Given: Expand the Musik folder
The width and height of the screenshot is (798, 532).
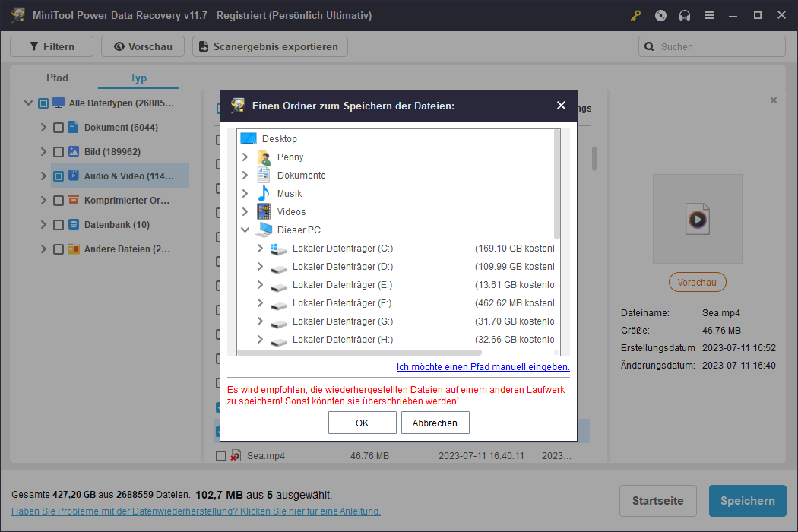Looking at the screenshot, I should tap(245, 194).
